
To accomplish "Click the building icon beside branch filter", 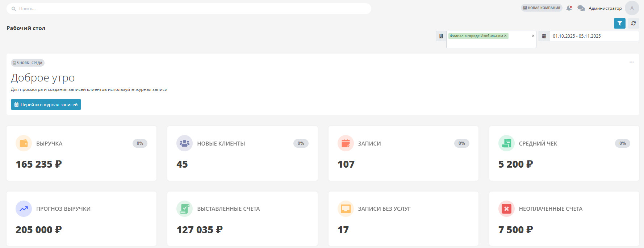I will 441,36.
